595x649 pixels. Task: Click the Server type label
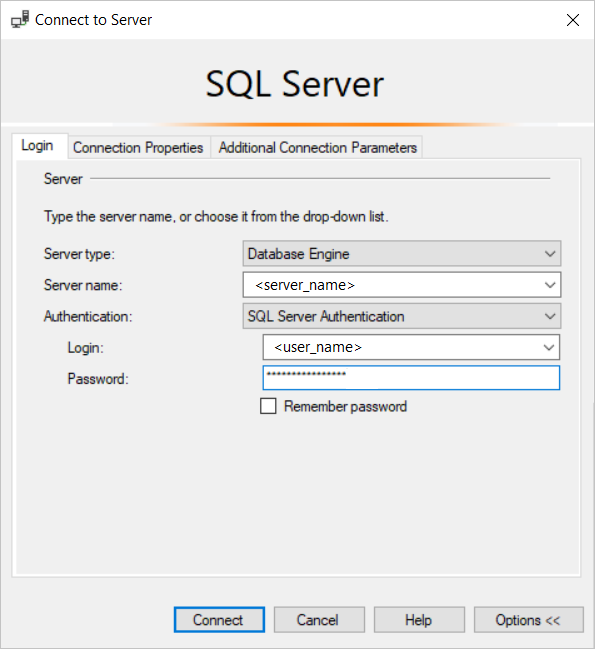(79, 254)
